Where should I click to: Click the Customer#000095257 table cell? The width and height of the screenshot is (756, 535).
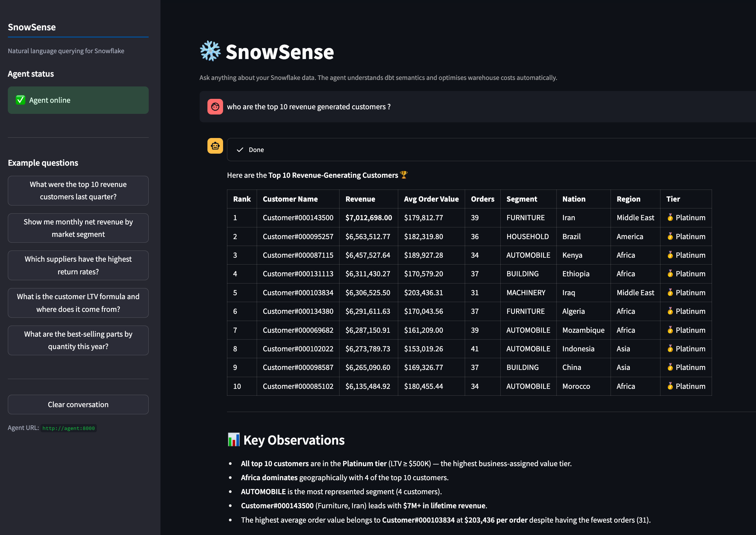click(298, 237)
